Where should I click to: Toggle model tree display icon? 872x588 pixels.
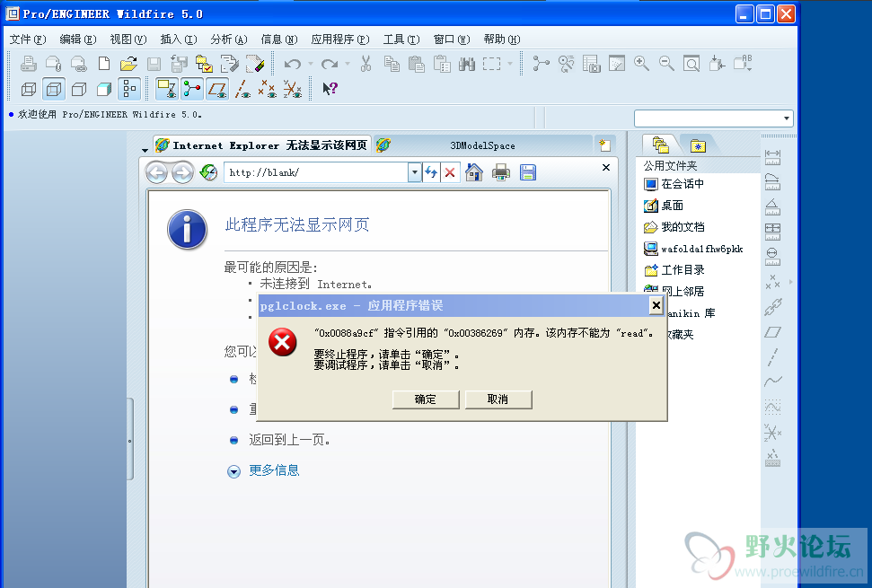tap(129, 89)
